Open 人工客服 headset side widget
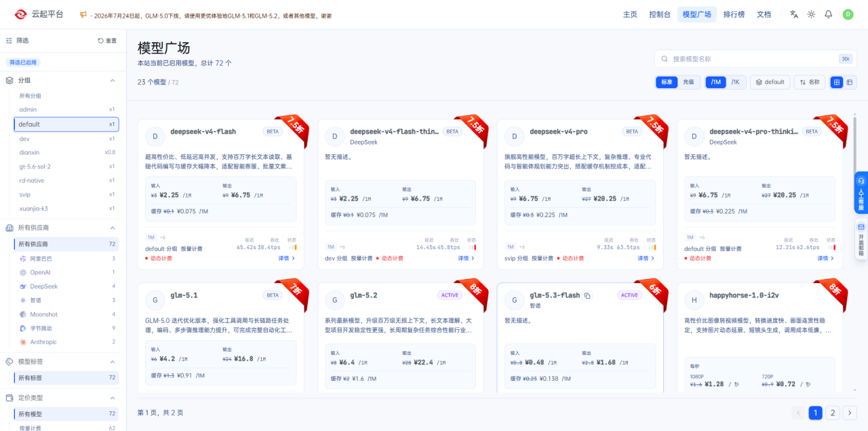The width and height of the screenshot is (868, 431). click(861, 193)
